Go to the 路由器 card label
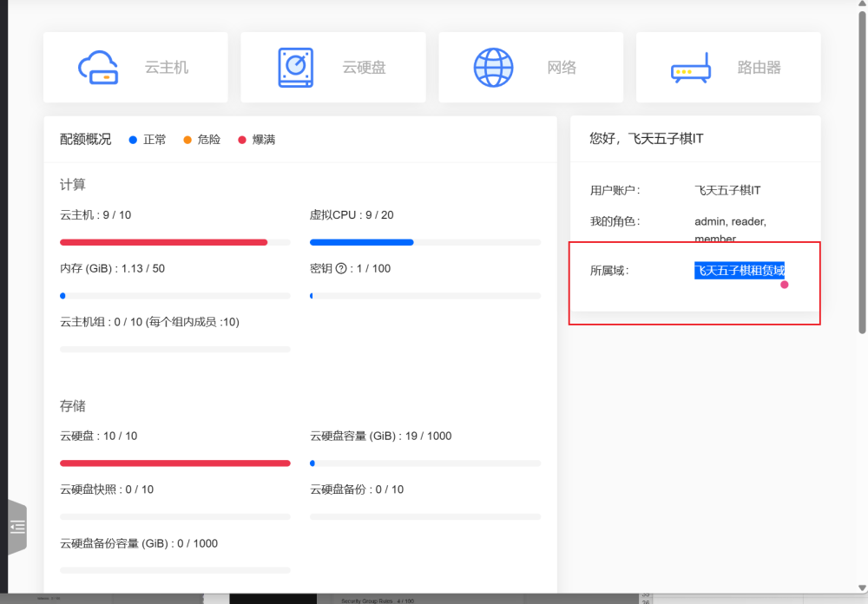Viewport: 868px width, 604px height. 759,68
